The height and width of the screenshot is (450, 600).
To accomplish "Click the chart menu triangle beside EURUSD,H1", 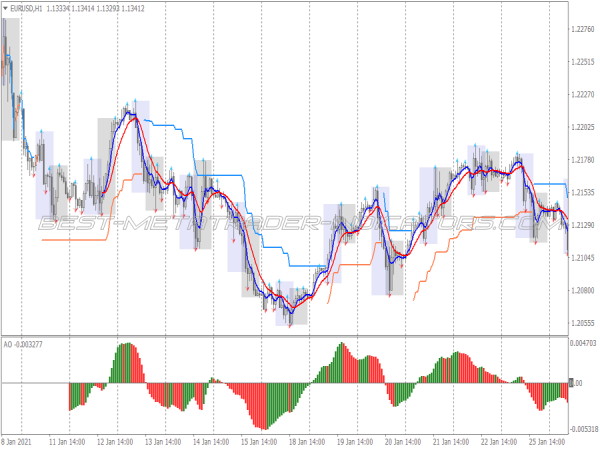I will pos(5,8).
